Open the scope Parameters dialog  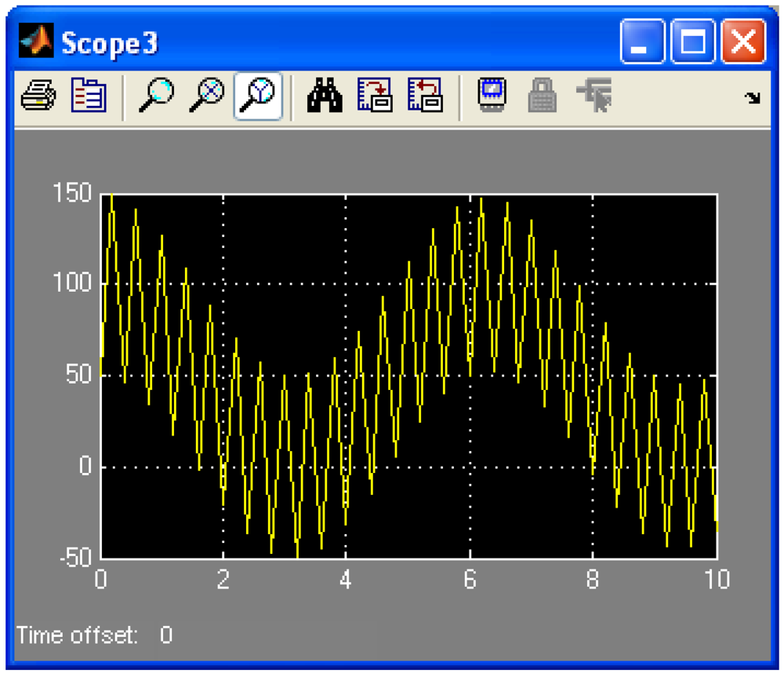(88, 96)
